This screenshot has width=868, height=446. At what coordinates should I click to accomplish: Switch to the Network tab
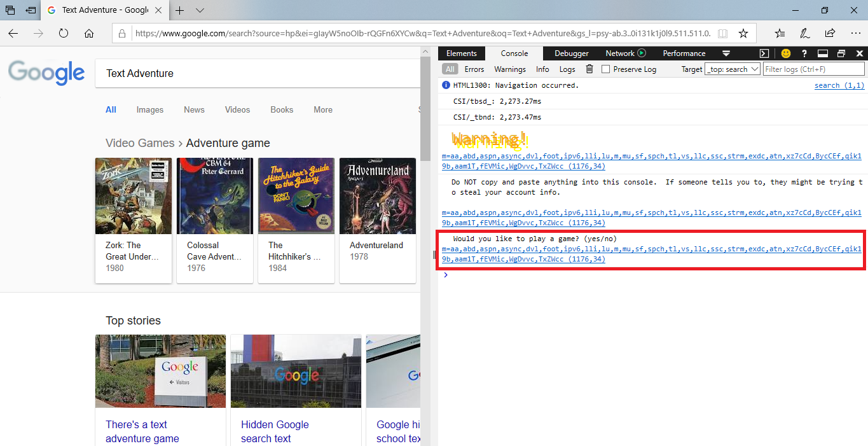point(619,53)
